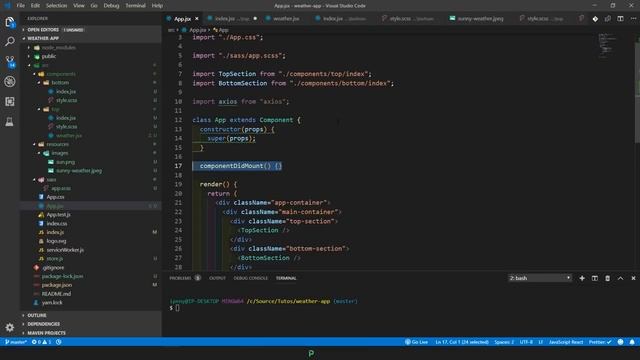Open notifications bell in status bar
The image size is (640, 360).
coord(632,342)
